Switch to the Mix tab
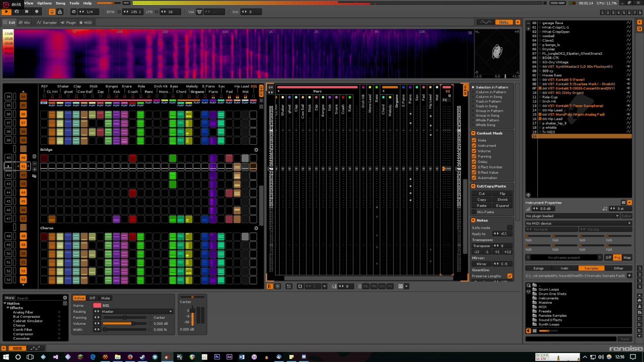 click(24, 23)
